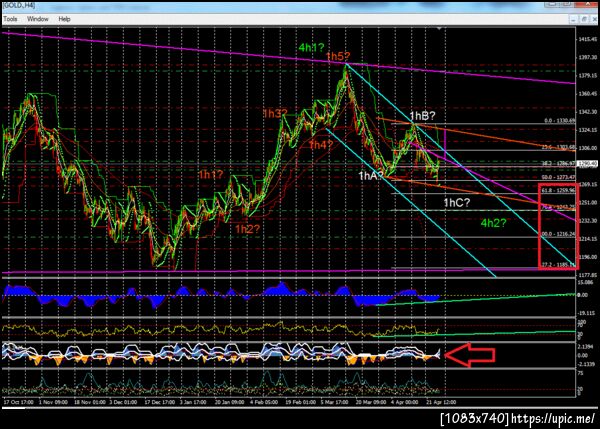Select the white '1hA?' wave label
Viewport: 600px width, 429px height.
coord(371,176)
